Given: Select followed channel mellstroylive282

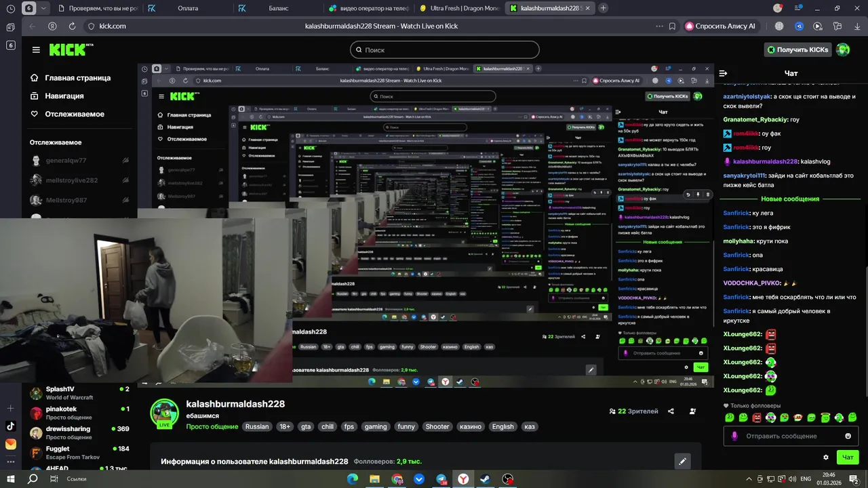Looking at the screenshot, I should pos(80,180).
